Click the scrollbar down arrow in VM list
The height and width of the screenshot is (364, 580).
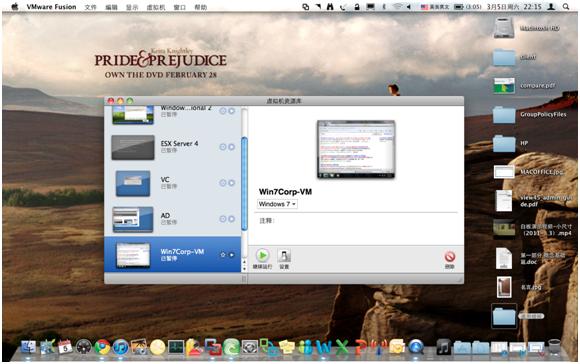[x=245, y=268]
